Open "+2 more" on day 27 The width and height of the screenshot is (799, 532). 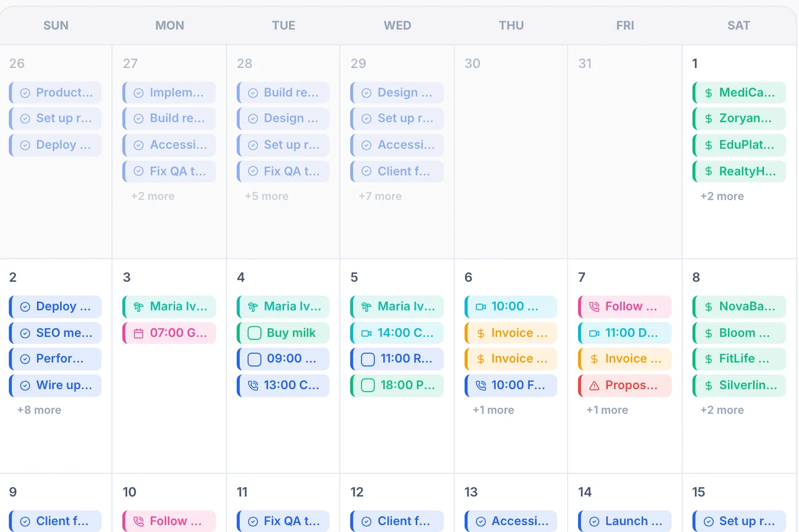pos(153,196)
